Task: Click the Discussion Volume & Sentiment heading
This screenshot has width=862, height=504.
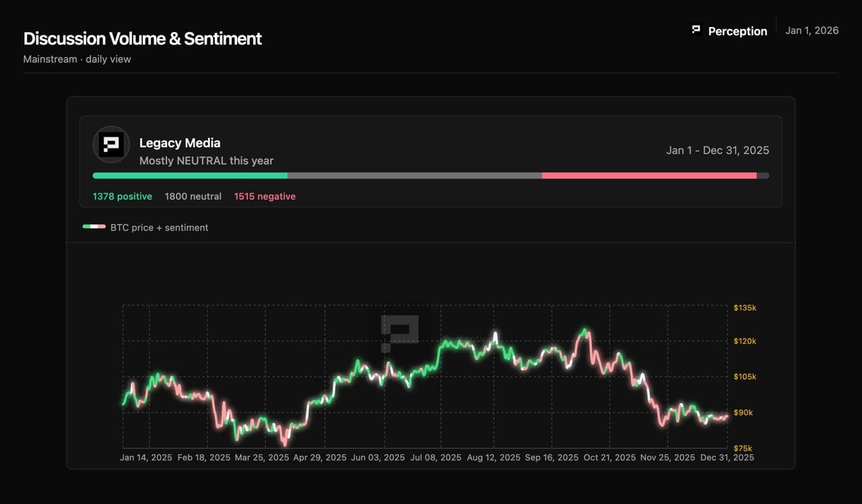Action: pos(143,38)
